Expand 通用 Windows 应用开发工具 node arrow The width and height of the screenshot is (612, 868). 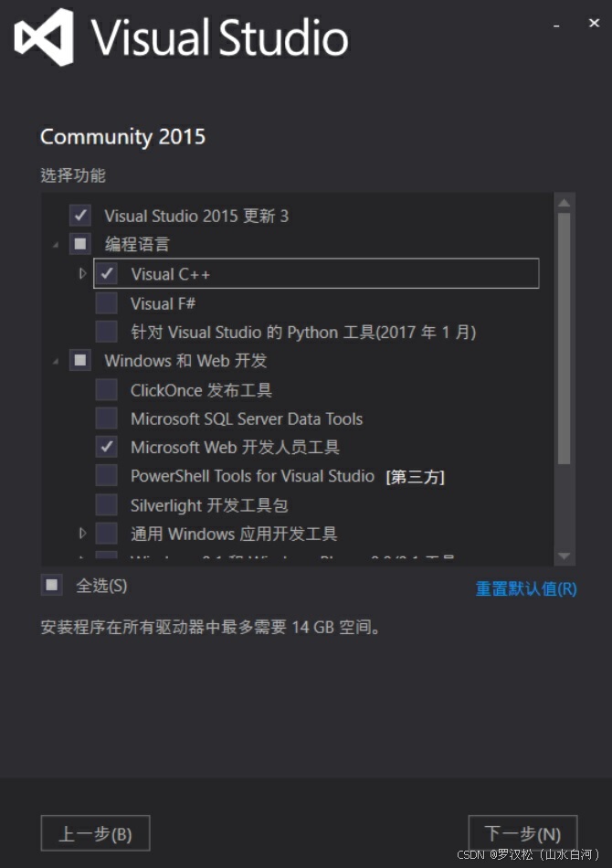pyautogui.click(x=82, y=533)
